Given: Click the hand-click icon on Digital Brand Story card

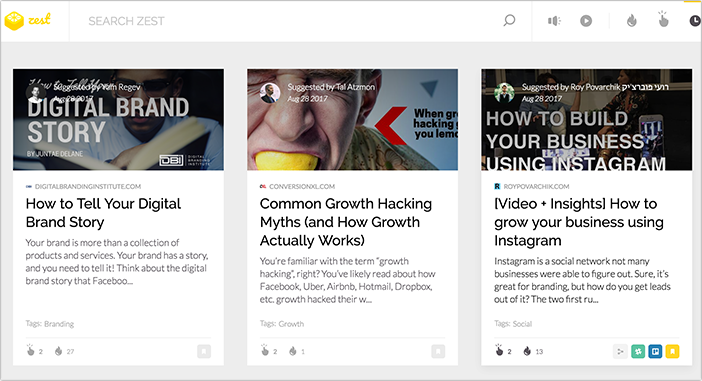Looking at the screenshot, I should click(x=30, y=350).
